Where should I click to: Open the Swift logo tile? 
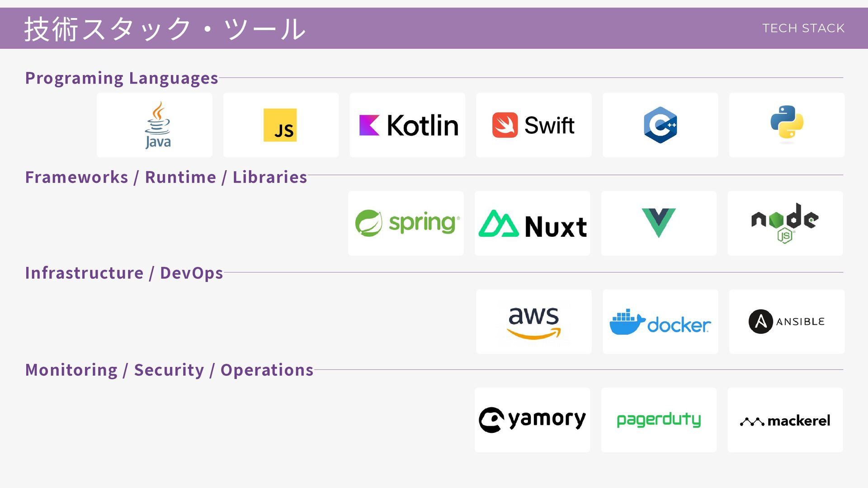533,125
